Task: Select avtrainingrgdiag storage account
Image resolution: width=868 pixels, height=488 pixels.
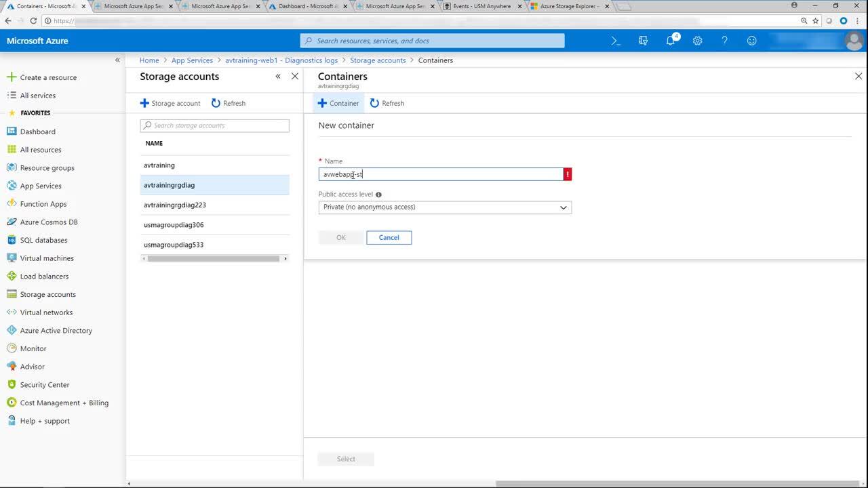Action: coord(214,185)
